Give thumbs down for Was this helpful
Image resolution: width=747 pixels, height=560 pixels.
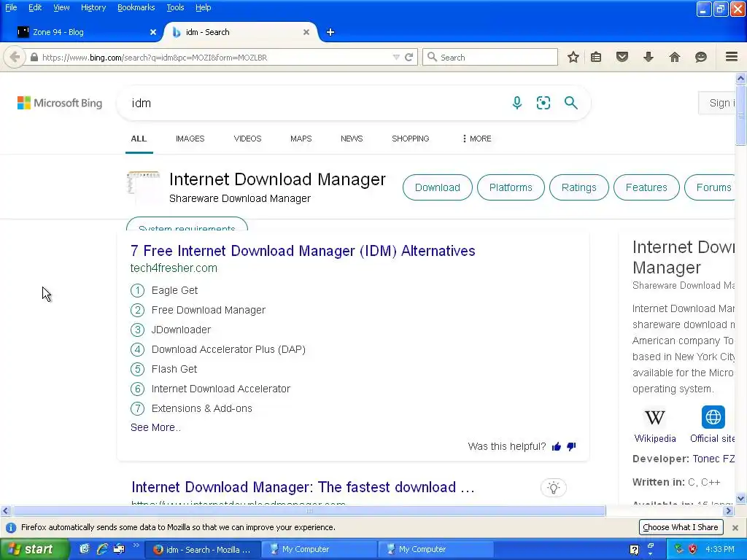[x=571, y=447]
